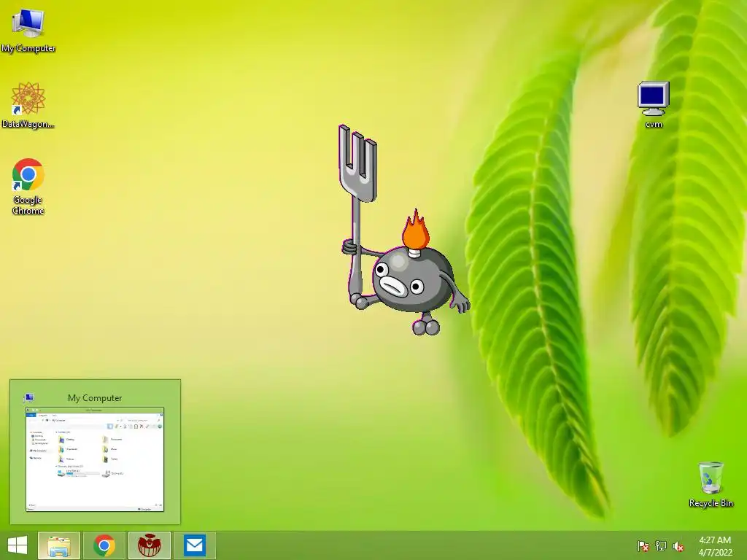The width and height of the screenshot is (747, 560).
Task: Select the Recycle Bin icon
Action: (711, 484)
